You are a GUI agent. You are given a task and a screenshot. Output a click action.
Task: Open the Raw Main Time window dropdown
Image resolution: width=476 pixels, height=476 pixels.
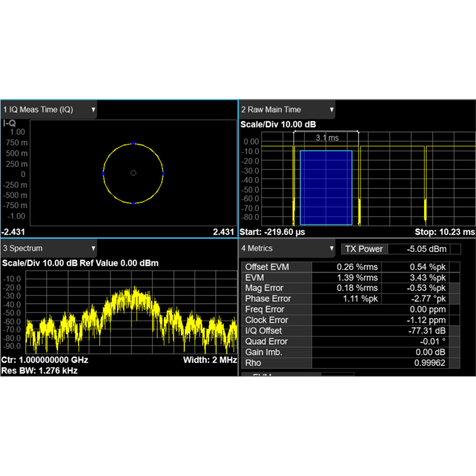point(331,110)
